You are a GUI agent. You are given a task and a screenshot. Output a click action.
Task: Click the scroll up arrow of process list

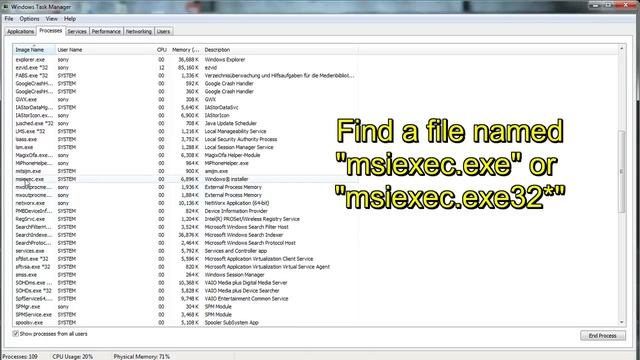622,48
